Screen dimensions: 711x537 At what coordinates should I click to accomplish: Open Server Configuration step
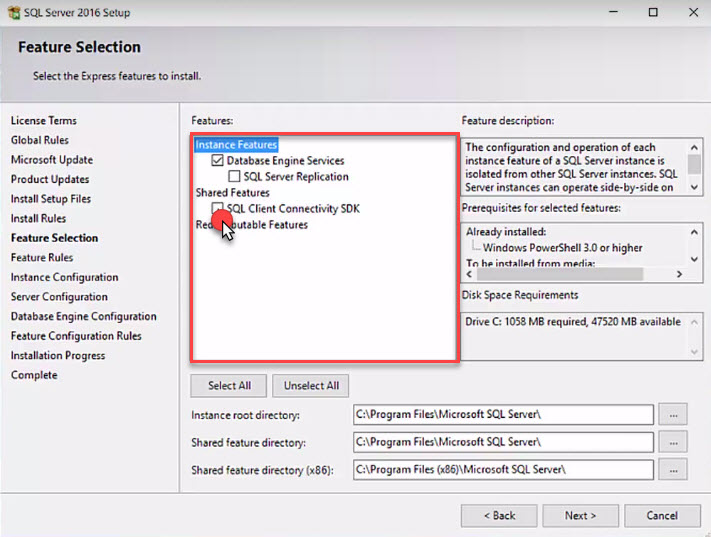click(59, 297)
